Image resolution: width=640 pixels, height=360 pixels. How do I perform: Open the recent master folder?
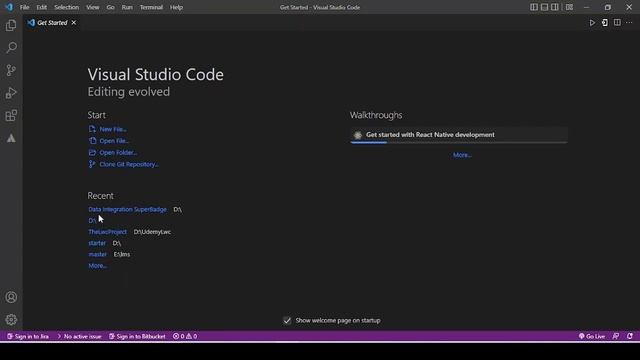click(98, 254)
